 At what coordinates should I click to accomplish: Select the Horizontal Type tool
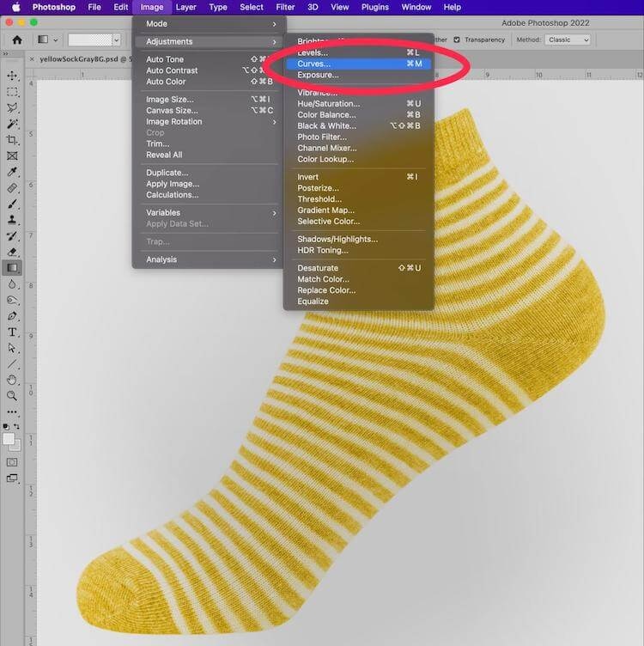[12, 332]
